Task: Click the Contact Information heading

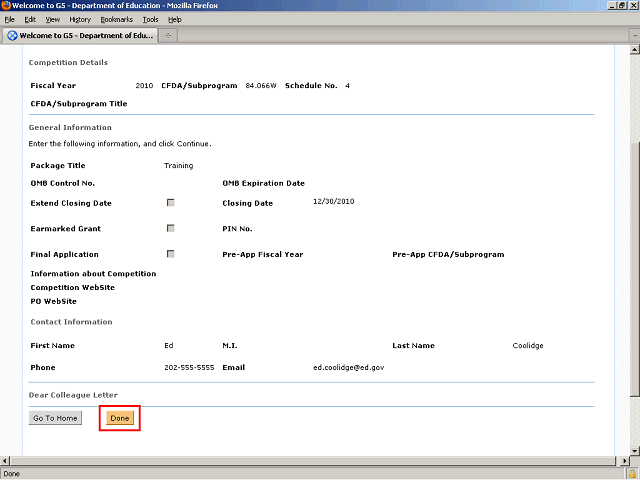Action: (x=71, y=322)
